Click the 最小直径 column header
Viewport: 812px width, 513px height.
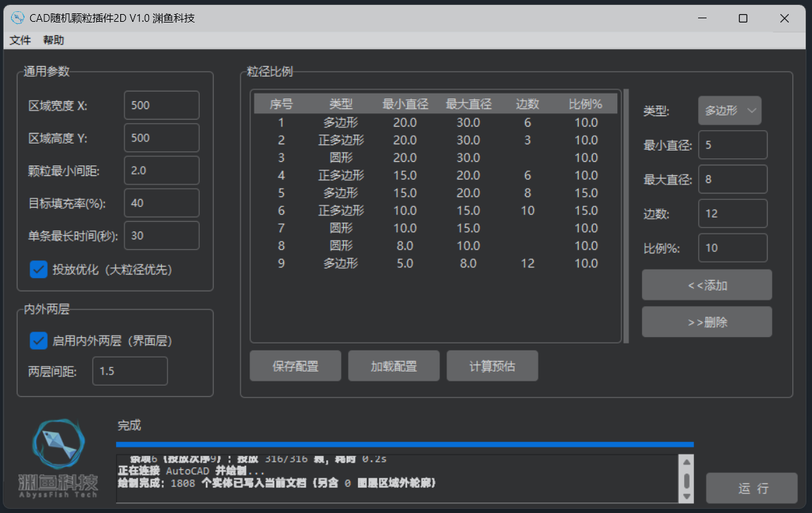pyautogui.click(x=405, y=104)
